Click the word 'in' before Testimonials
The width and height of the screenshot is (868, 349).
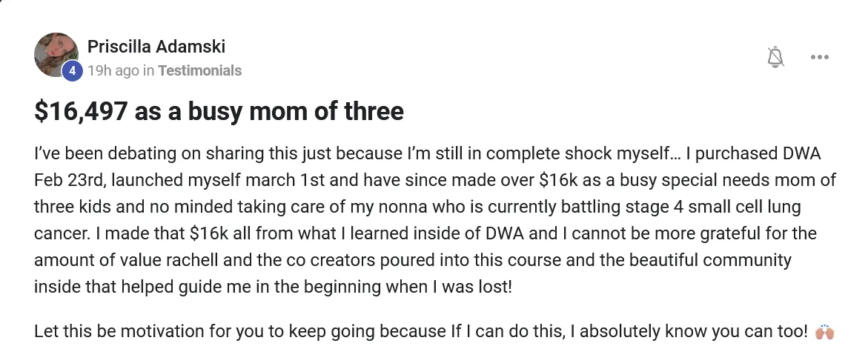pos(148,71)
